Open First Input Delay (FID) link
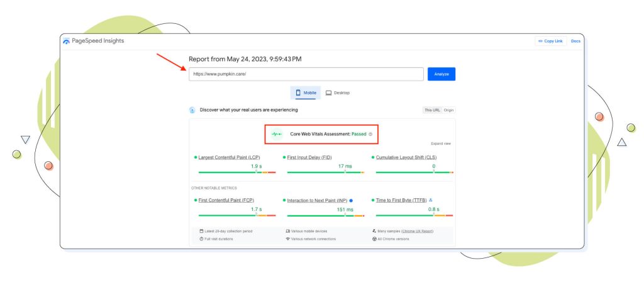This screenshot has width=644, height=282. coord(309,157)
